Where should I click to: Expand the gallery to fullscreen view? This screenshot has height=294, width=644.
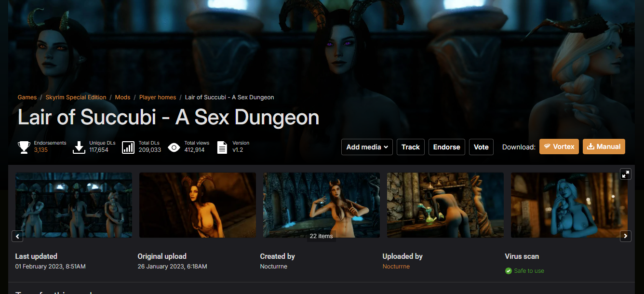point(626,174)
